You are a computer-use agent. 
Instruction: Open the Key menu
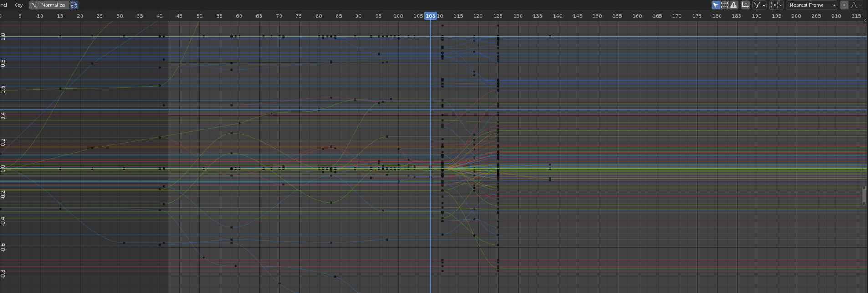pos(18,5)
